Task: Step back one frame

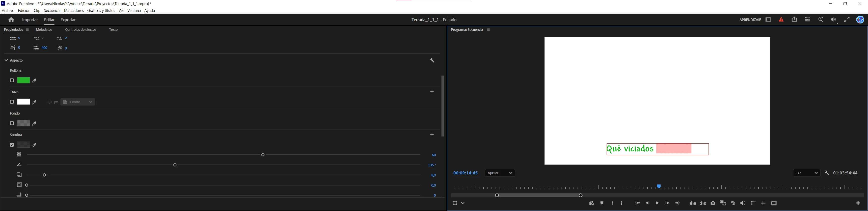Action: (647, 203)
